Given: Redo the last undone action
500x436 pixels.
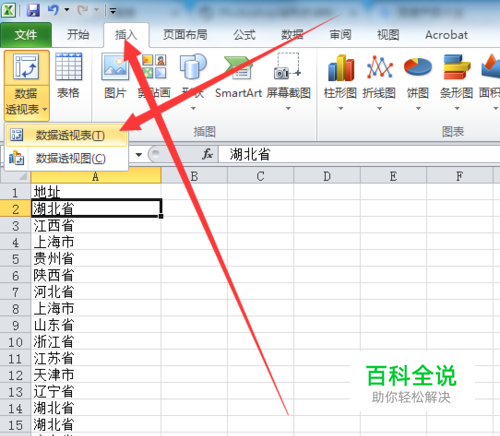Looking at the screenshot, I should click(x=82, y=10).
